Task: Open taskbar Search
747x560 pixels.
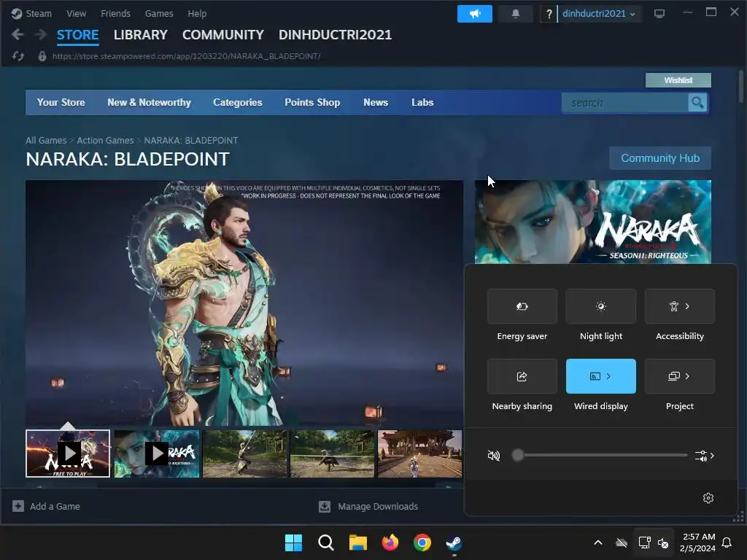Action: [326, 542]
